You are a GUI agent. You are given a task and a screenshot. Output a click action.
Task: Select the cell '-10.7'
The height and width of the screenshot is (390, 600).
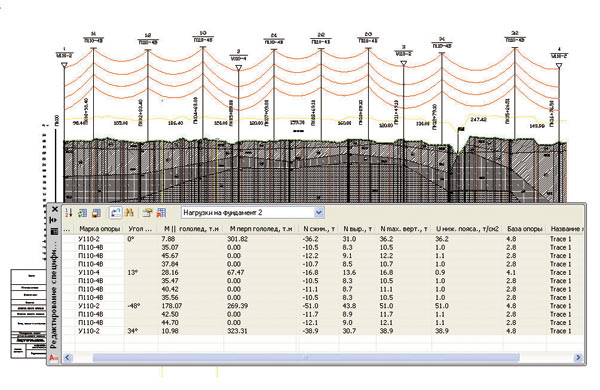[x=310, y=264]
